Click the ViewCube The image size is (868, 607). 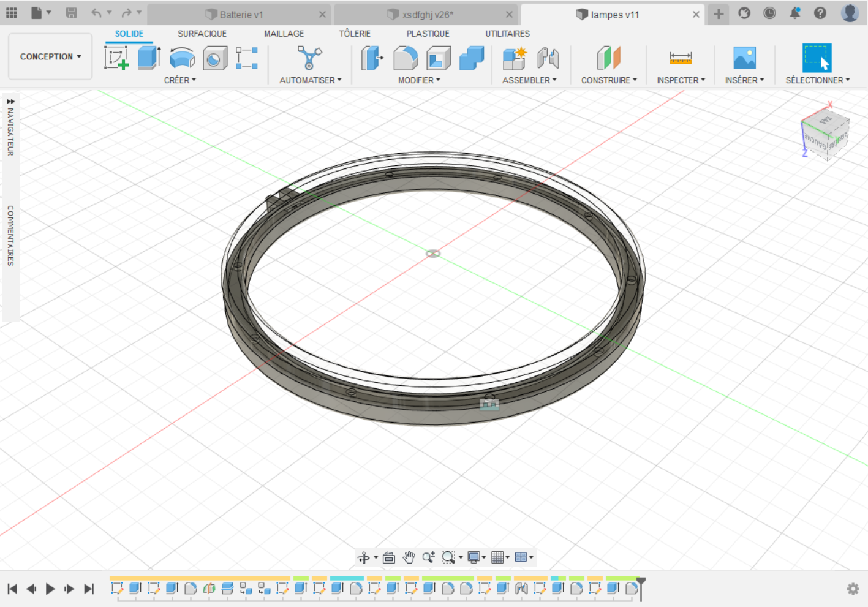825,135
